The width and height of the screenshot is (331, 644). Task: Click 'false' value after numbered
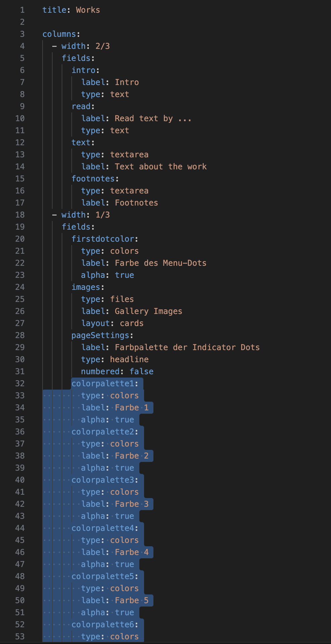pyautogui.click(x=141, y=372)
